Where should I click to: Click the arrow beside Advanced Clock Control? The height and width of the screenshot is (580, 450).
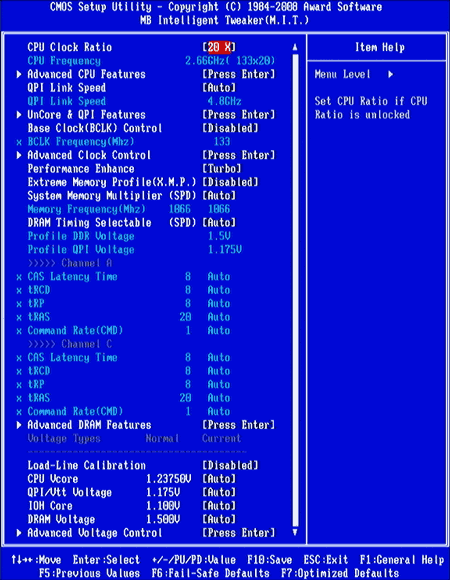point(19,155)
